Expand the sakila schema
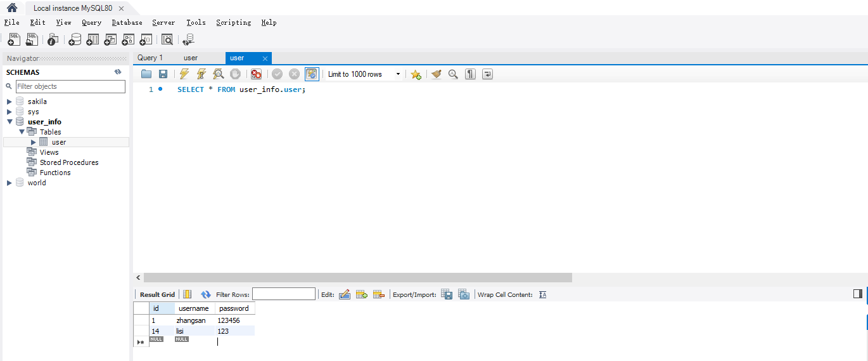 (9, 102)
